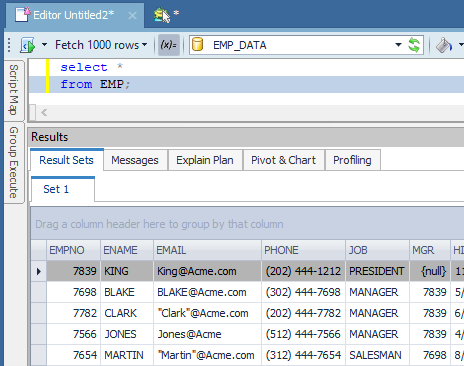Select the row header for BLAKE
464x366 pixels.
click(x=39, y=292)
